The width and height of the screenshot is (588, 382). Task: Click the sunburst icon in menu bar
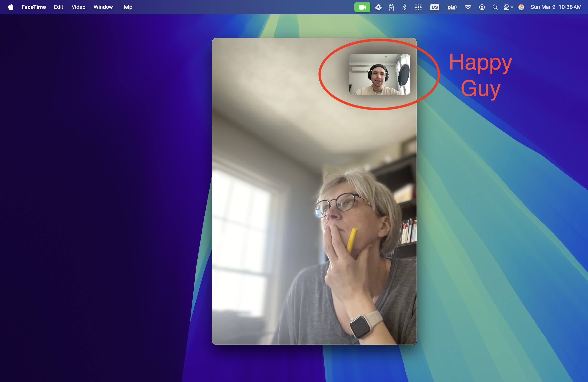coord(378,7)
